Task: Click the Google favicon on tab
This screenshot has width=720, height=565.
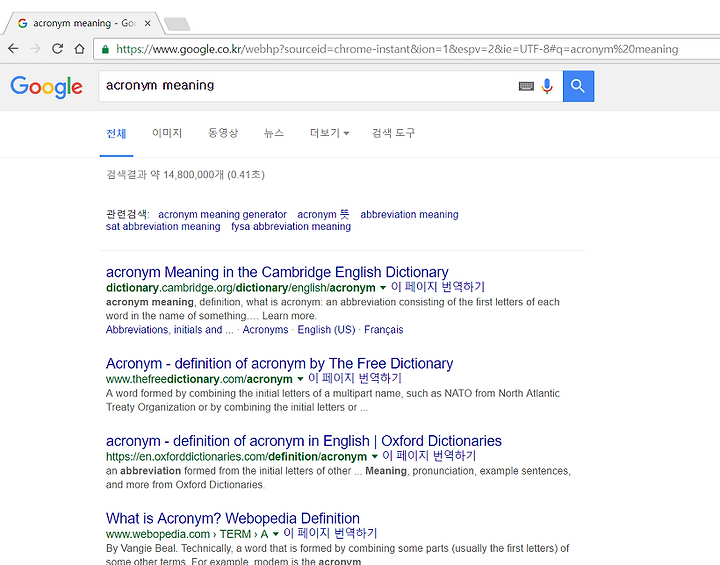Action: pos(22,23)
